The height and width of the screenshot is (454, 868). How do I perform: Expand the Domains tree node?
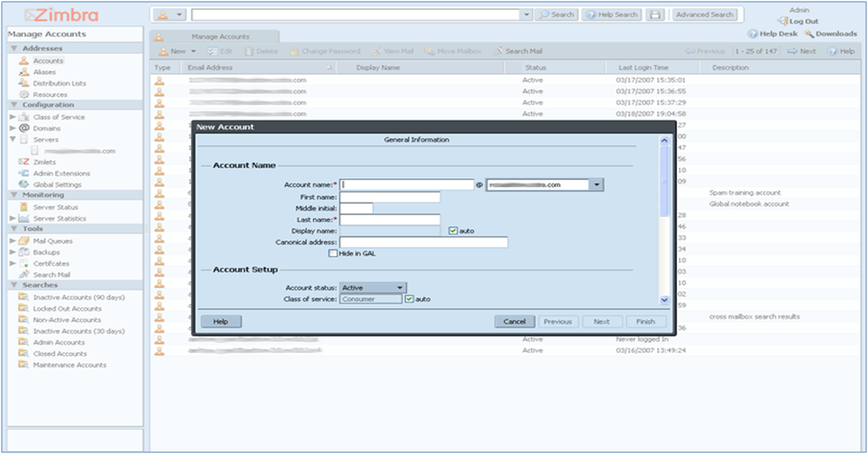[x=13, y=128]
